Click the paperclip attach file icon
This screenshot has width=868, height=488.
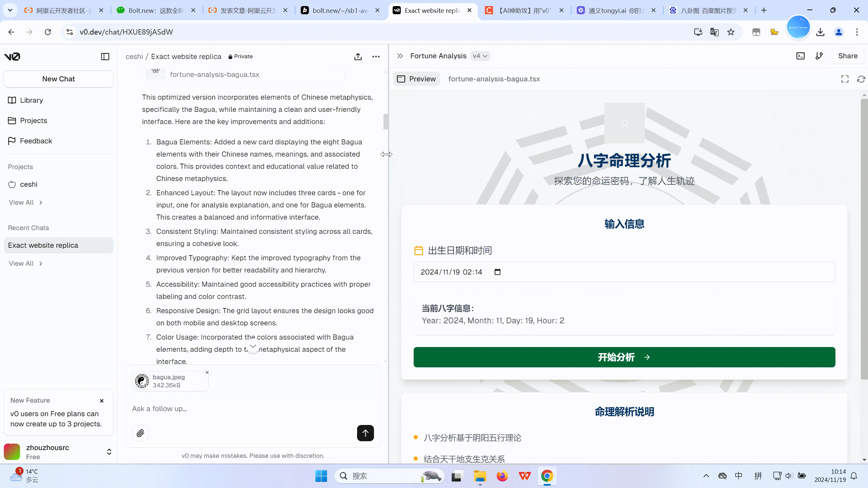coord(140,433)
